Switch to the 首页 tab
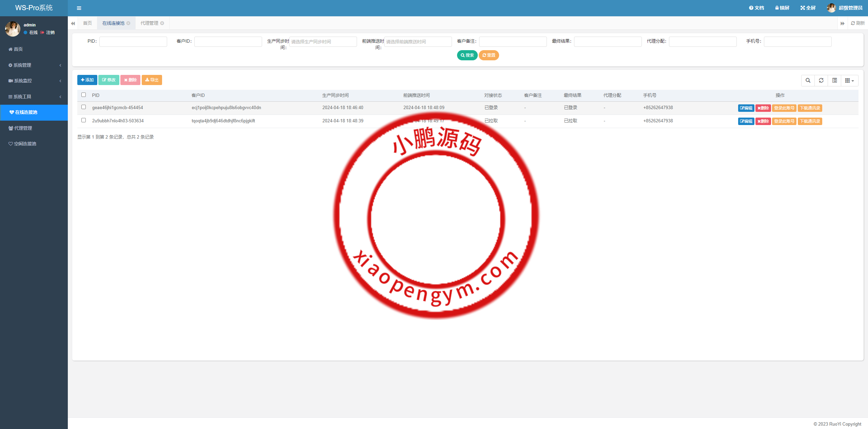 [x=87, y=23]
